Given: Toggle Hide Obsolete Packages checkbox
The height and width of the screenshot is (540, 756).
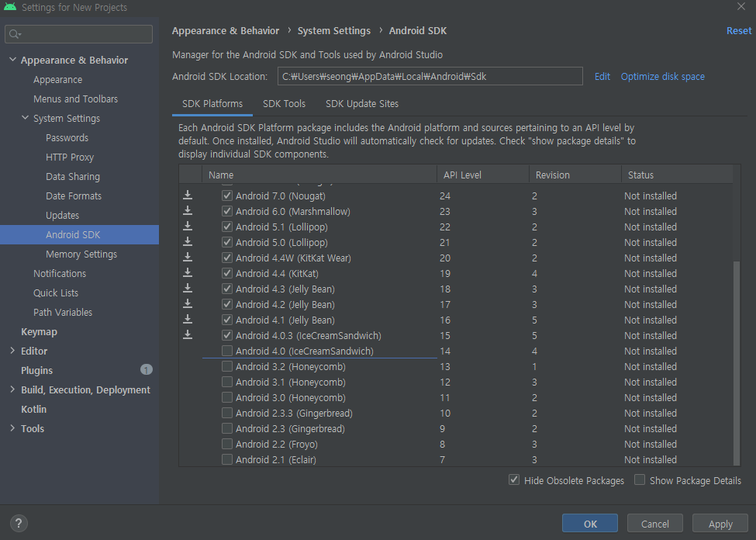Looking at the screenshot, I should [514, 479].
